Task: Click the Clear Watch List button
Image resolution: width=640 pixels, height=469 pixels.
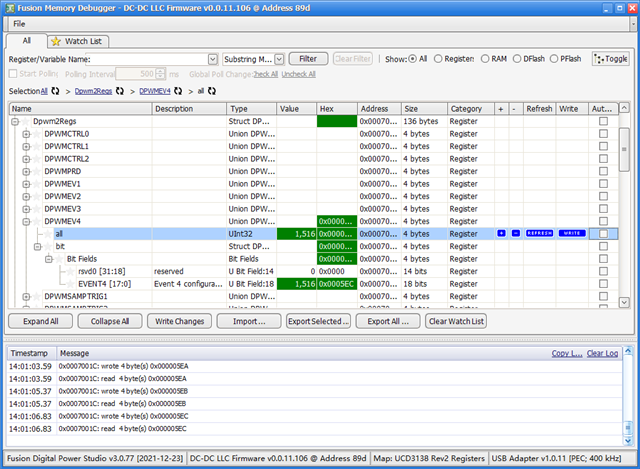Action: pos(456,321)
